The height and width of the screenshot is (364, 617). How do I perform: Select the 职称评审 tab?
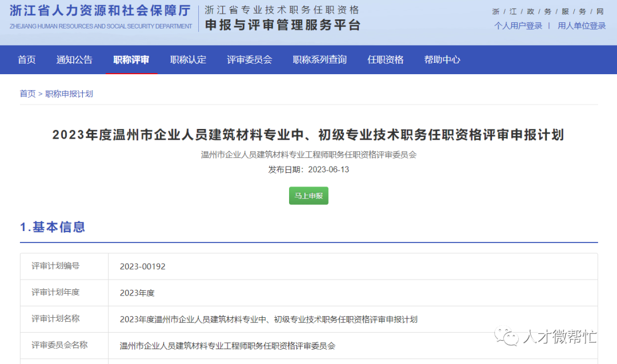tap(131, 59)
